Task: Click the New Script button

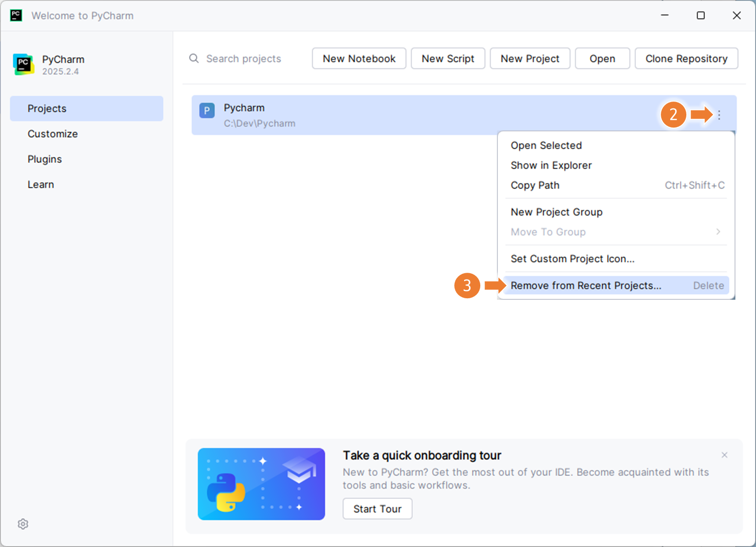Action: tap(448, 58)
